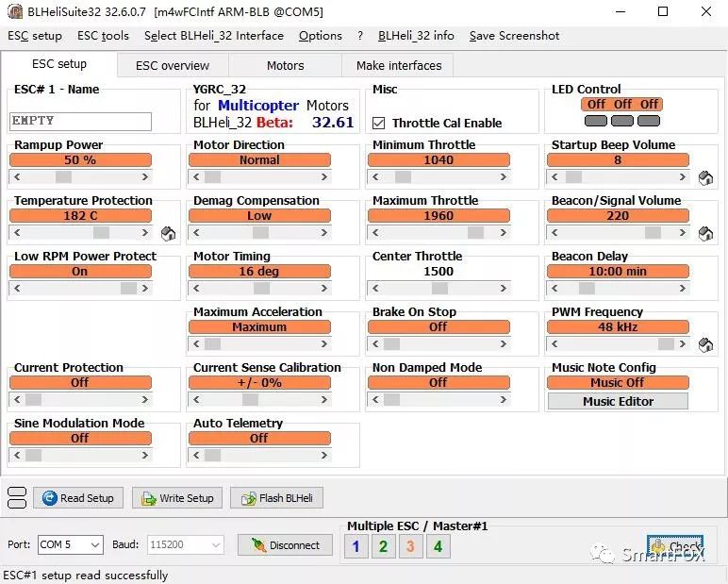The image size is (728, 584).
Task: Click the BLHeliSuite32 title bar icon
Action: pyautogui.click(x=15, y=11)
